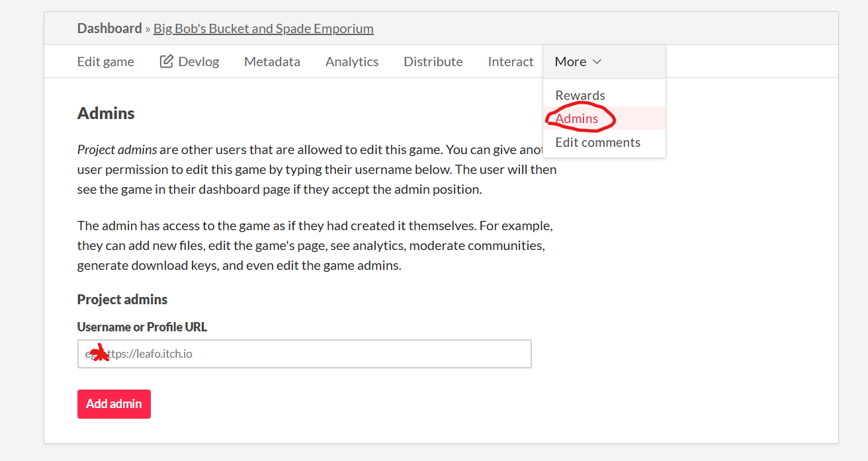
Task: Select Admins in the More menu
Action: coord(577,118)
